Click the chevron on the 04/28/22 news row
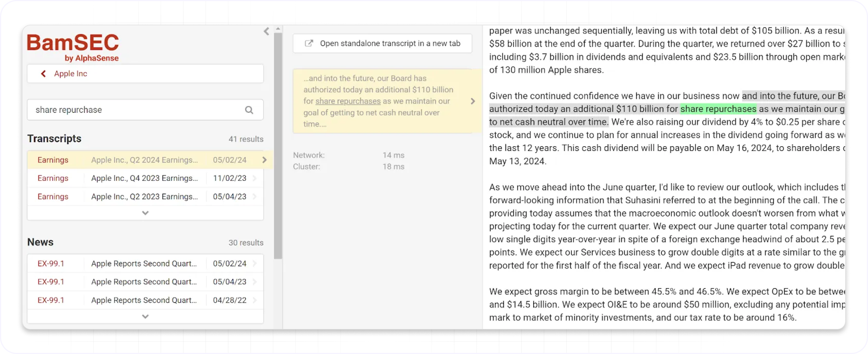Screen dimensions: 868x354 point(255,300)
